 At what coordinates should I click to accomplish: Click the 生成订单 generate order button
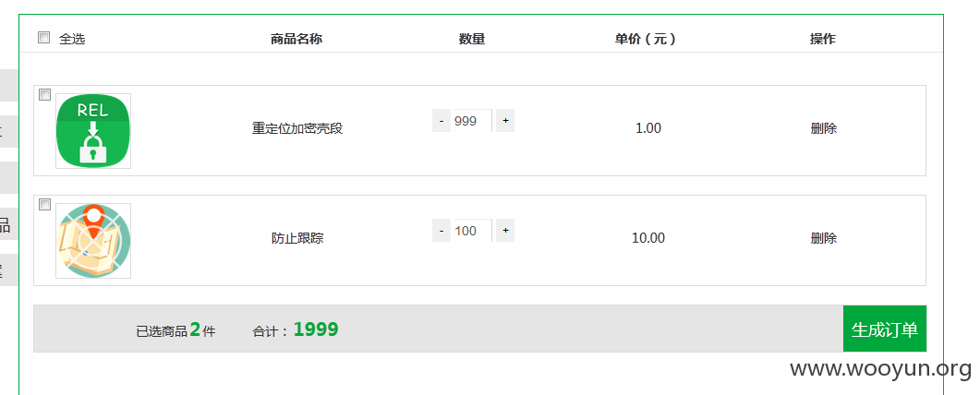(x=884, y=329)
